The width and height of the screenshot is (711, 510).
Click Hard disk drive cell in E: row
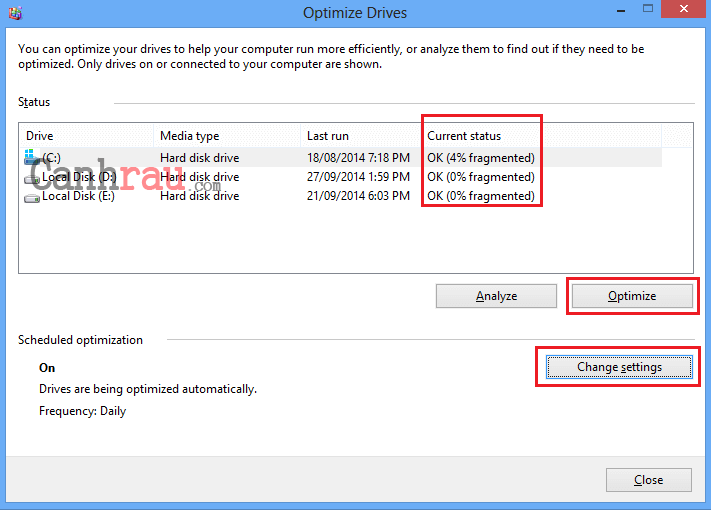[x=200, y=196]
